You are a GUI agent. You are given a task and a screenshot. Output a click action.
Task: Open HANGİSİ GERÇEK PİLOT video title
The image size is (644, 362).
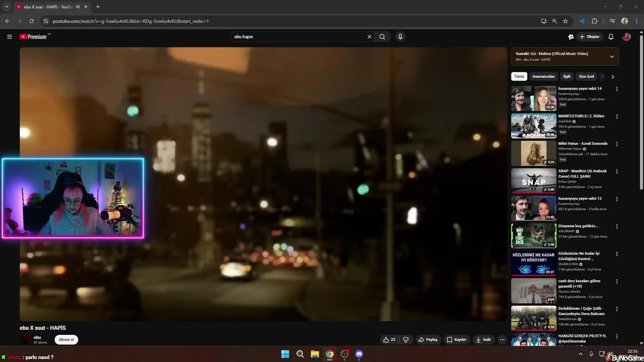(583, 338)
